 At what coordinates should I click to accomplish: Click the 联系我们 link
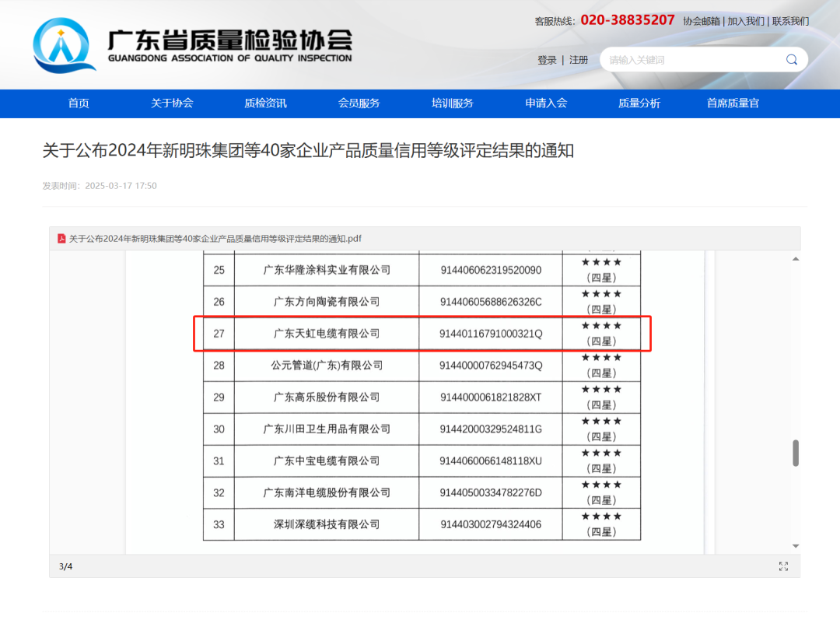790,22
